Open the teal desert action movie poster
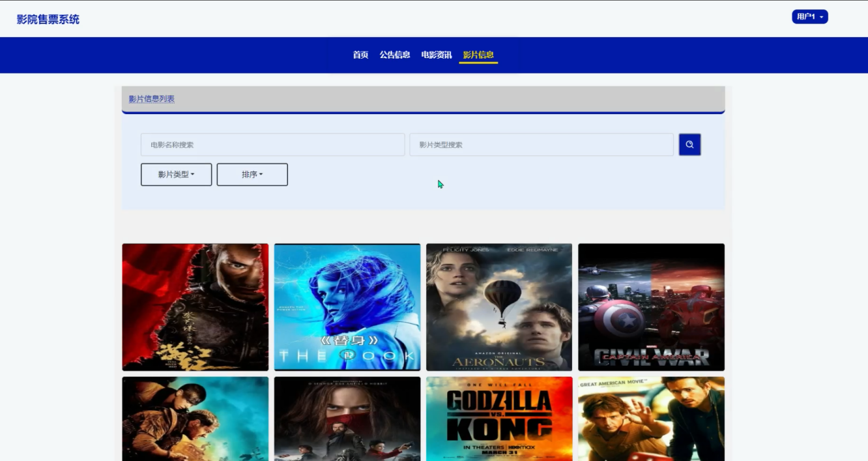868x461 pixels. (195, 419)
